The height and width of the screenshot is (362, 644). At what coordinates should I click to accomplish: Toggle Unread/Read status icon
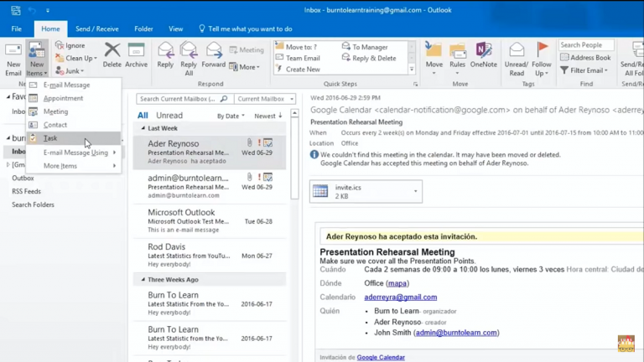click(517, 50)
